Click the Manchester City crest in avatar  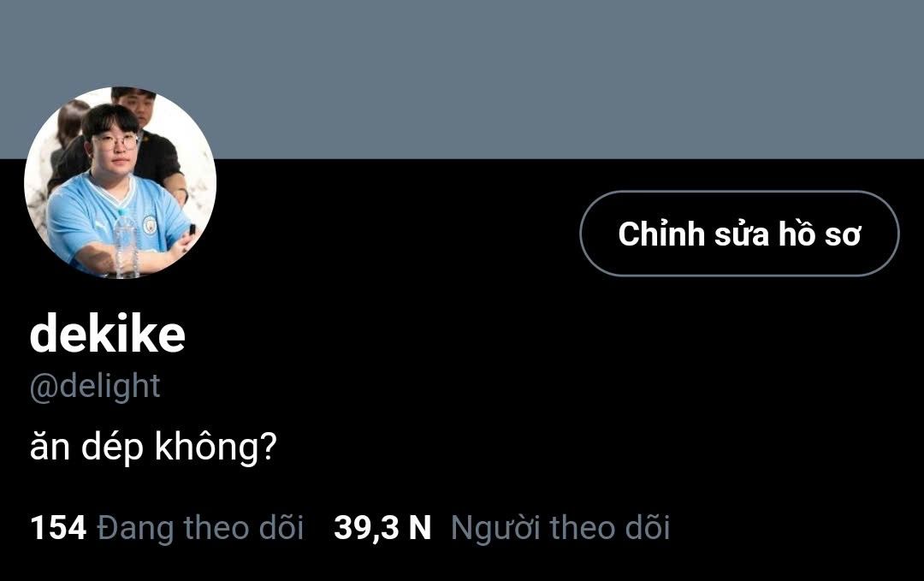(x=150, y=224)
